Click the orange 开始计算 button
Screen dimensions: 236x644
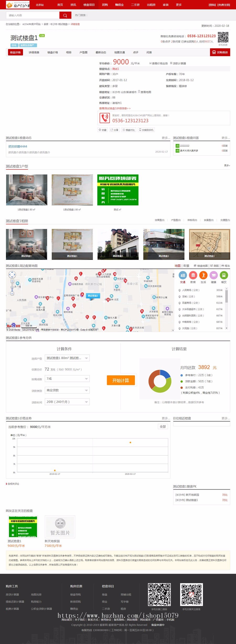(x=121, y=380)
